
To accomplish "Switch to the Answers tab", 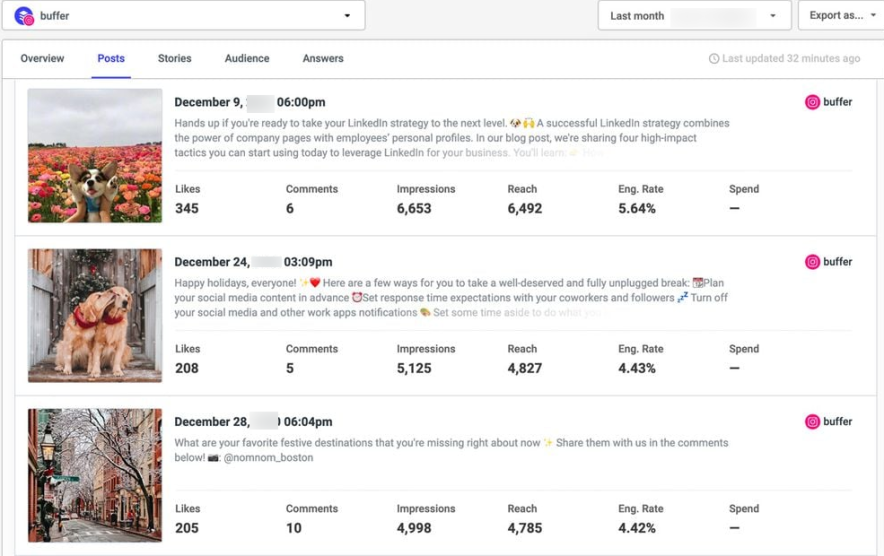I will click(323, 59).
